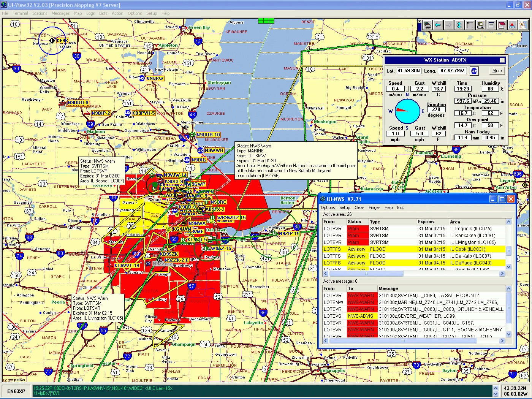
Task: Click the status bar packet log up arrow
Action: pyautogui.click(x=496, y=388)
